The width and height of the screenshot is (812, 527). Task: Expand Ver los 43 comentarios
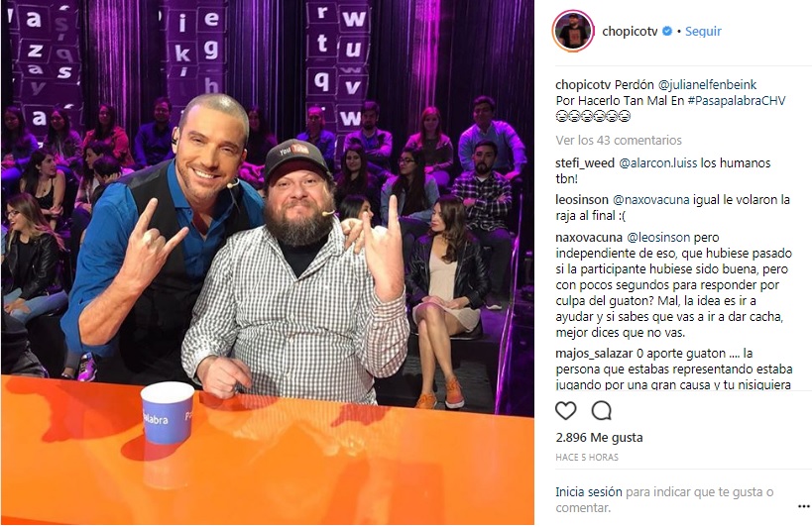pos(619,140)
